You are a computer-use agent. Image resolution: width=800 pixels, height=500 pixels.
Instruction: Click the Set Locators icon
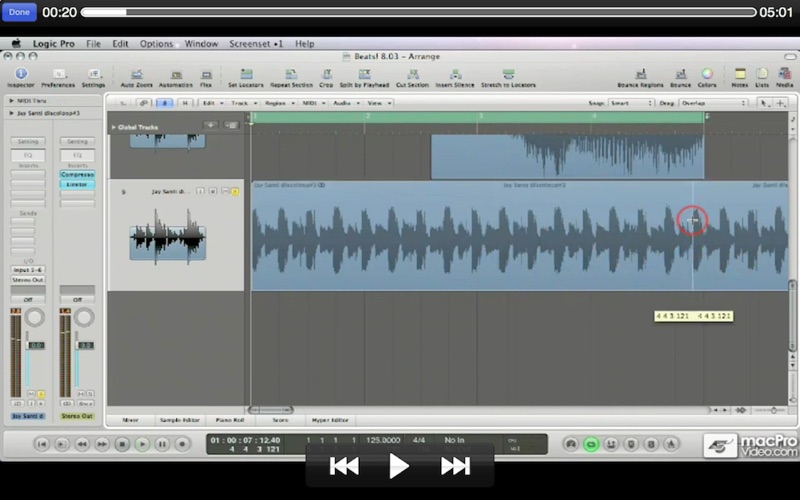tap(246, 74)
